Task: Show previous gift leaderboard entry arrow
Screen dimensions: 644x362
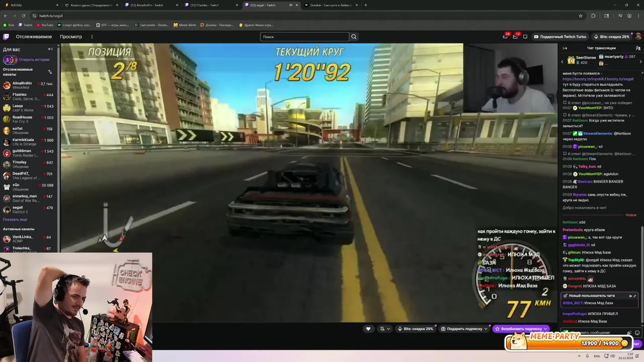Action: click(x=562, y=61)
